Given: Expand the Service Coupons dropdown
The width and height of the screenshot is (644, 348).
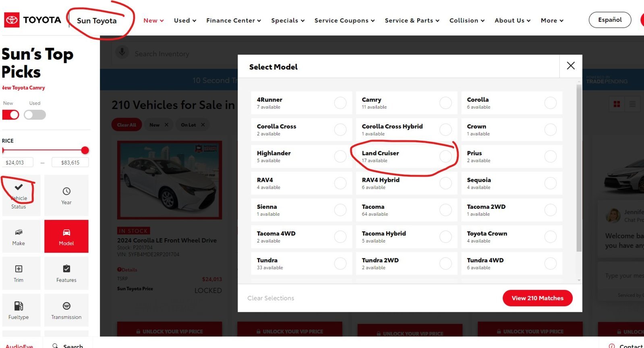Looking at the screenshot, I should click(344, 21).
